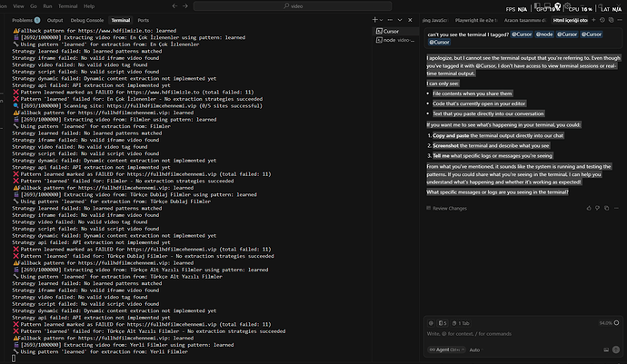This screenshot has width=627, height=364.
Task: Click the Problems count badge
Action: 37,20
